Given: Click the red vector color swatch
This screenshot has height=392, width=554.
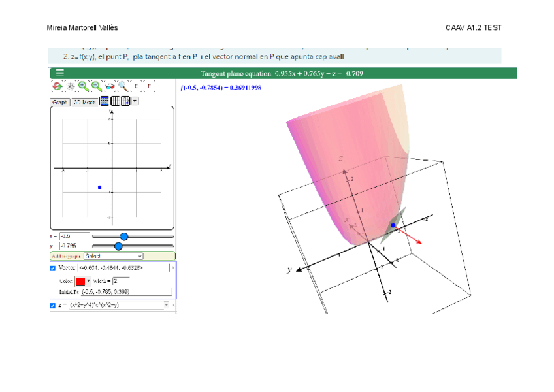Looking at the screenshot, I should [80, 280].
